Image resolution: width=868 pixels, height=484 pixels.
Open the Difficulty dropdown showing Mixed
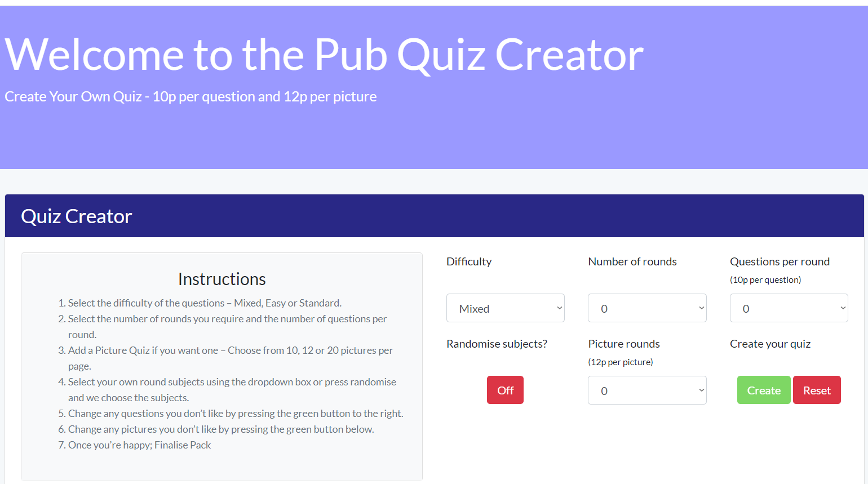pos(505,308)
